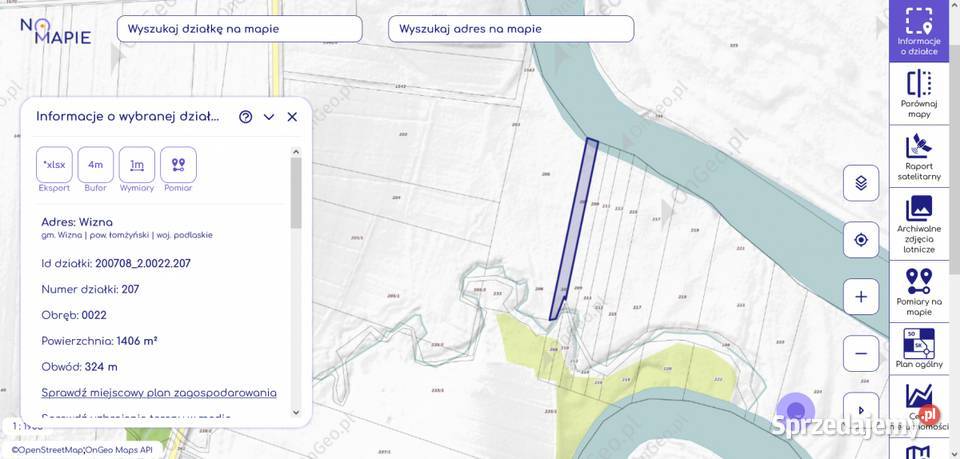The image size is (960, 459).
Task: Collapse the parcel information panel
Action: [x=269, y=117]
